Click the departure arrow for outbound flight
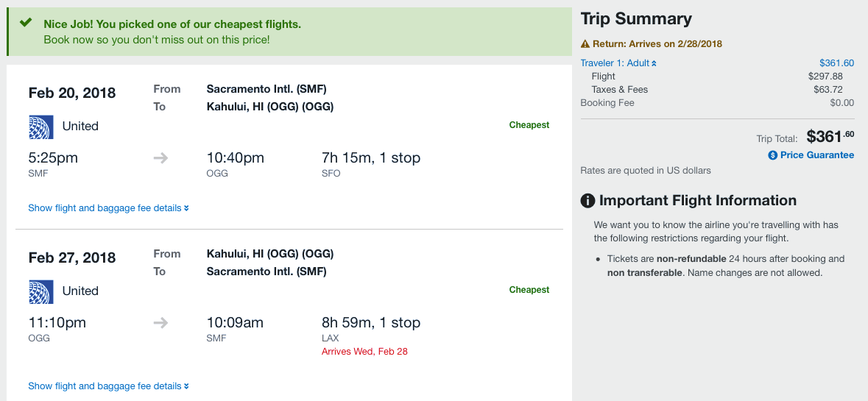Viewport: 868px width, 401px height. click(160, 158)
